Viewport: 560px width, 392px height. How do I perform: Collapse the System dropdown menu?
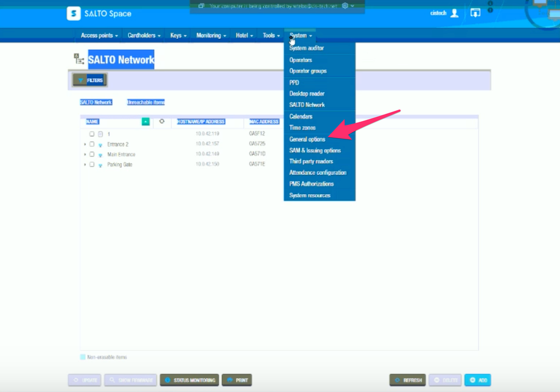click(301, 35)
